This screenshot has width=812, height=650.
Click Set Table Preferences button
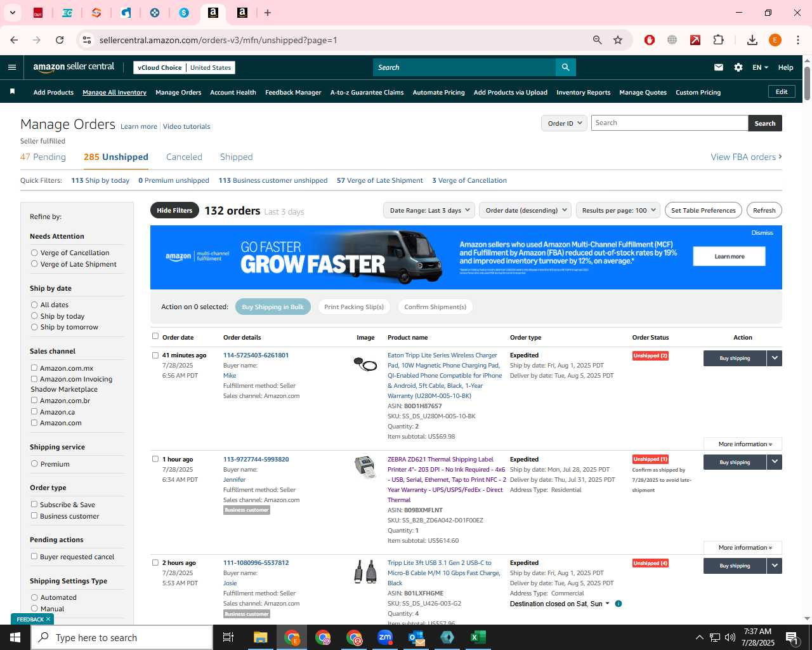703,210
